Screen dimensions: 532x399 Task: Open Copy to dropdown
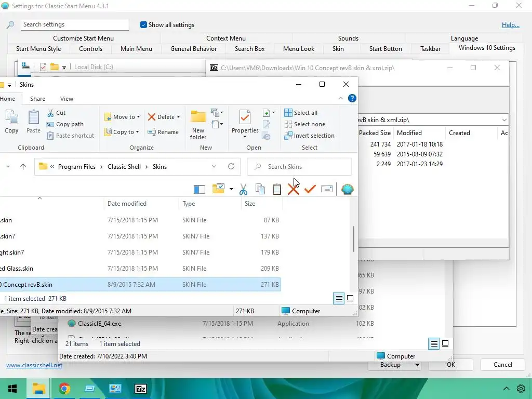click(122, 132)
